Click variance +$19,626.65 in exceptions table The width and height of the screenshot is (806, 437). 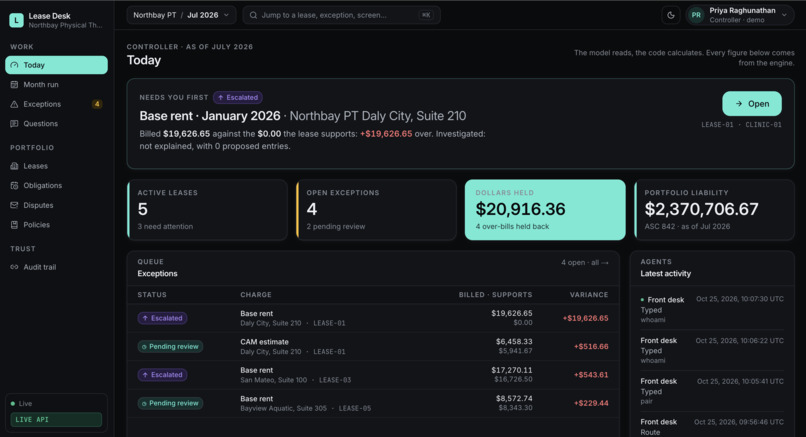point(585,318)
